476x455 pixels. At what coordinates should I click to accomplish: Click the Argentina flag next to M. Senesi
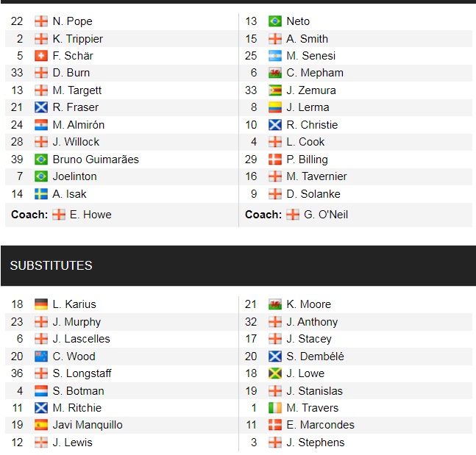(275, 56)
